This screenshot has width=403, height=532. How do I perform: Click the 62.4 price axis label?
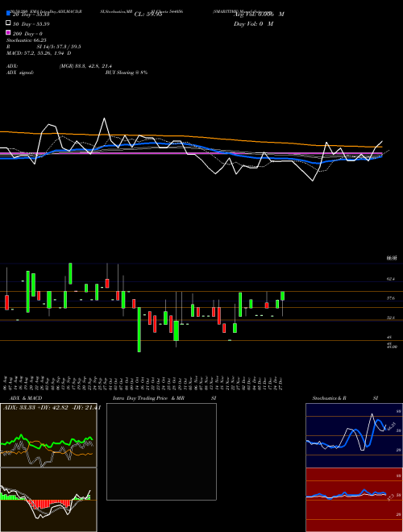pyautogui.click(x=391, y=279)
